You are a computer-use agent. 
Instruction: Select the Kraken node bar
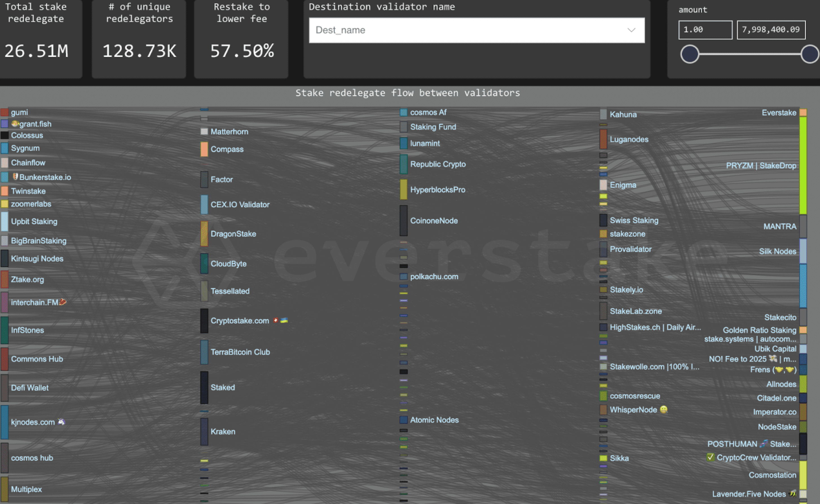pos(204,432)
